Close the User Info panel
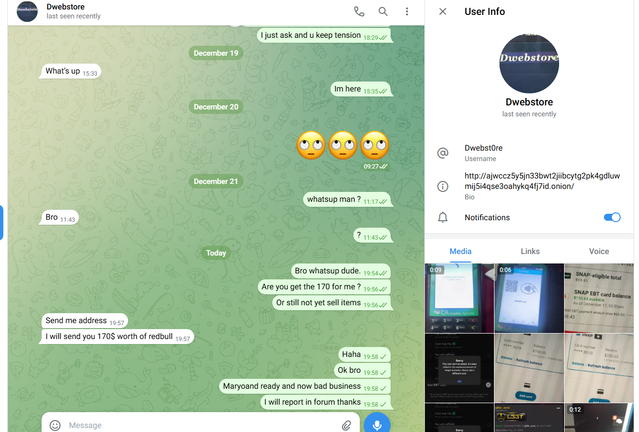 [x=443, y=12]
